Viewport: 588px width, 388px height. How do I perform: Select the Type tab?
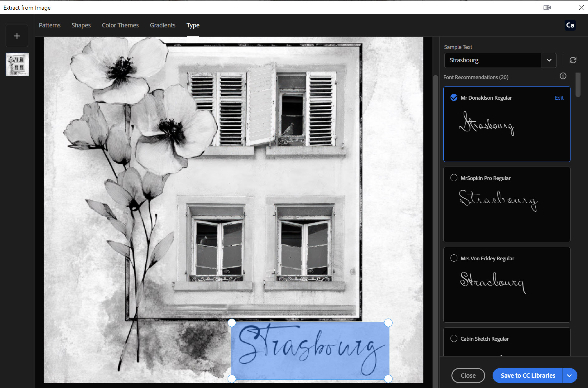point(193,25)
